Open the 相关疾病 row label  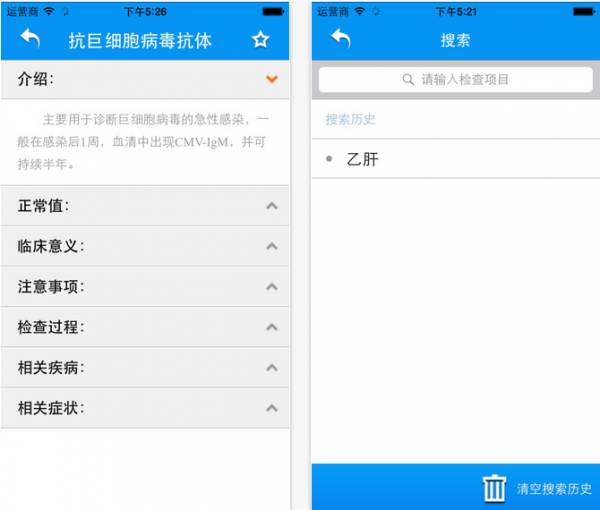tap(51, 368)
